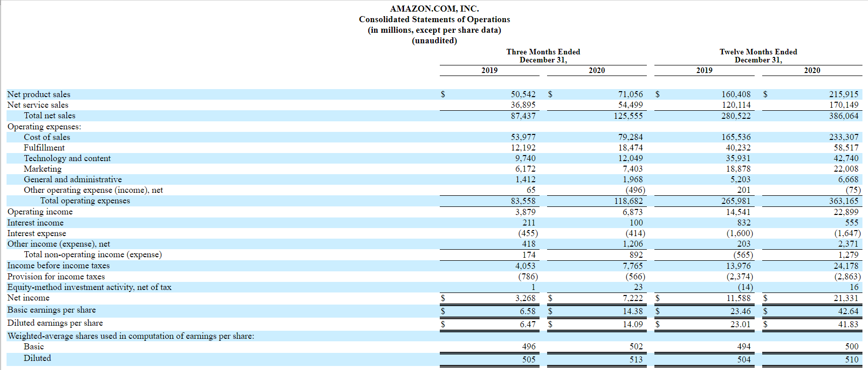
Task: Click "(in millions, except per share data)" note
Action: coord(434,30)
